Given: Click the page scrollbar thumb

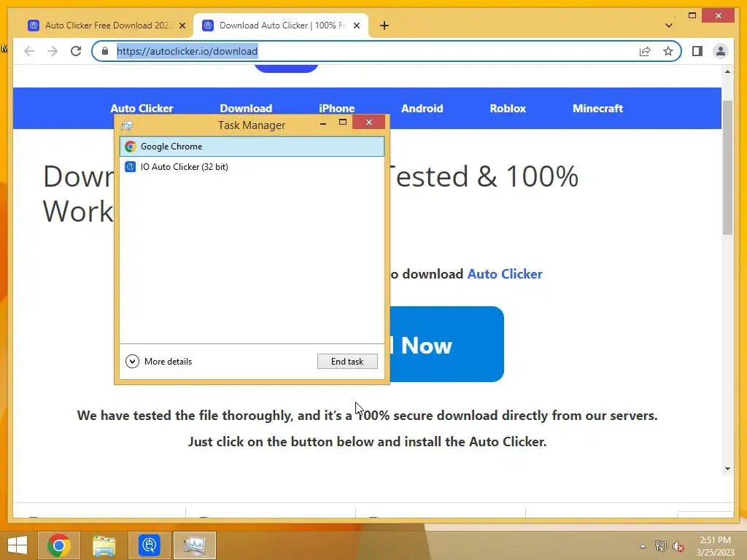Looking at the screenshot, I should coord(727,167).
